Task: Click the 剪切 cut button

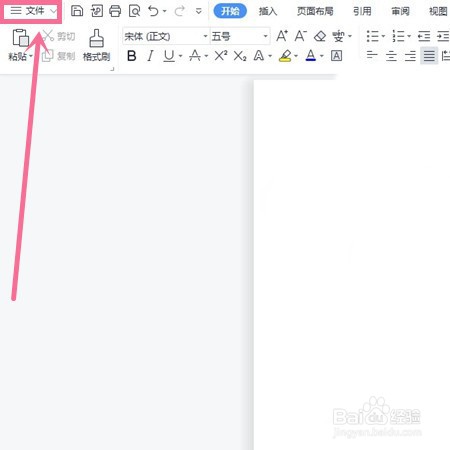Action: click(x=59, y=36)
